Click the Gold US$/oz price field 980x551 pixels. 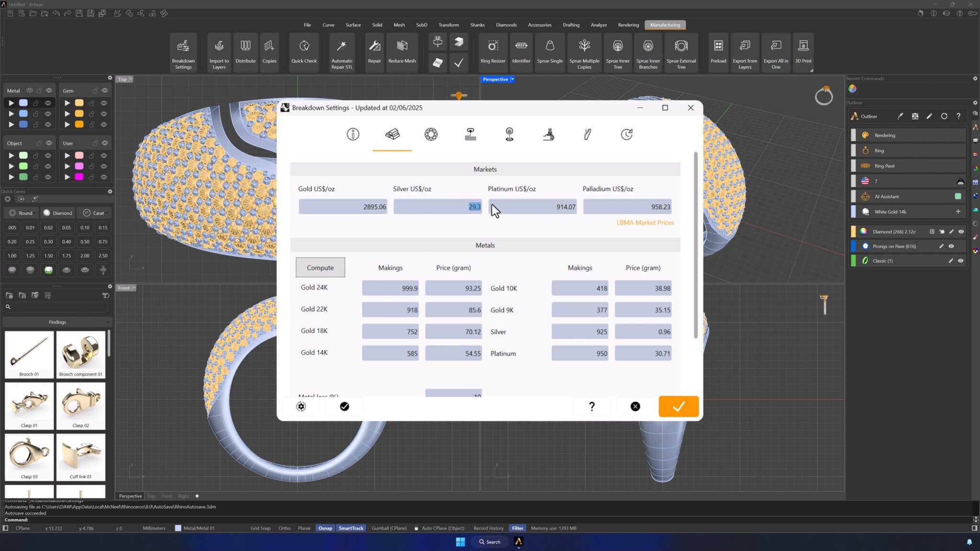tap(343, 207)
